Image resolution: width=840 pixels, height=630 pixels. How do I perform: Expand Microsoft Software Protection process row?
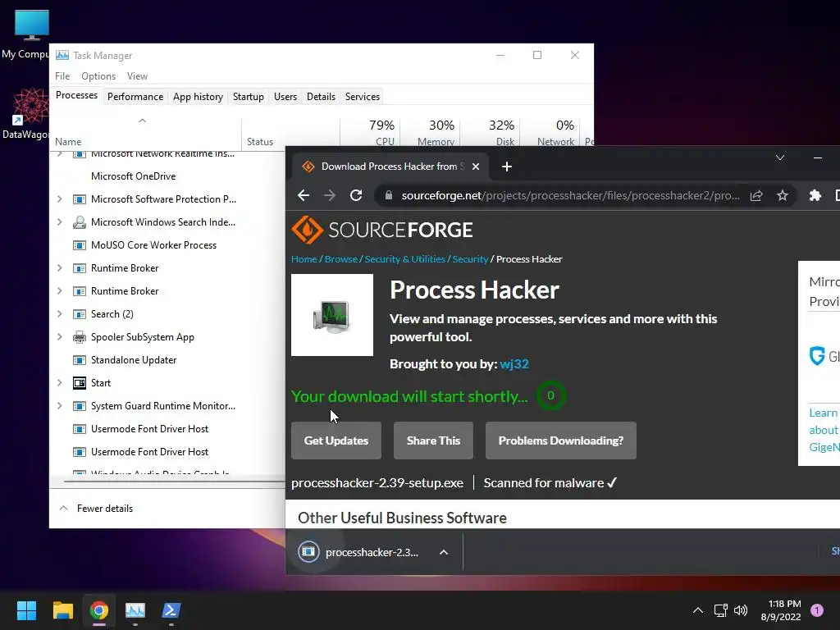[x=59, y=199]
